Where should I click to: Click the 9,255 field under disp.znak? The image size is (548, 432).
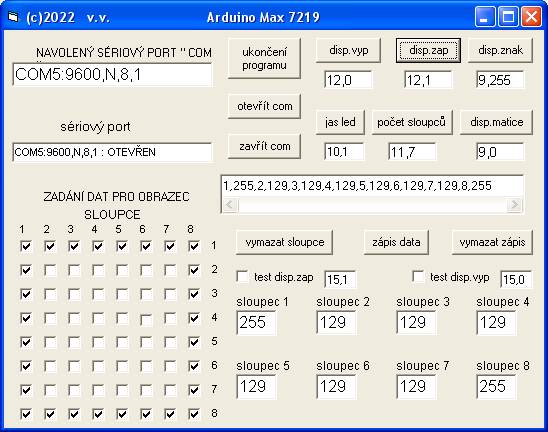click(500, 80)
